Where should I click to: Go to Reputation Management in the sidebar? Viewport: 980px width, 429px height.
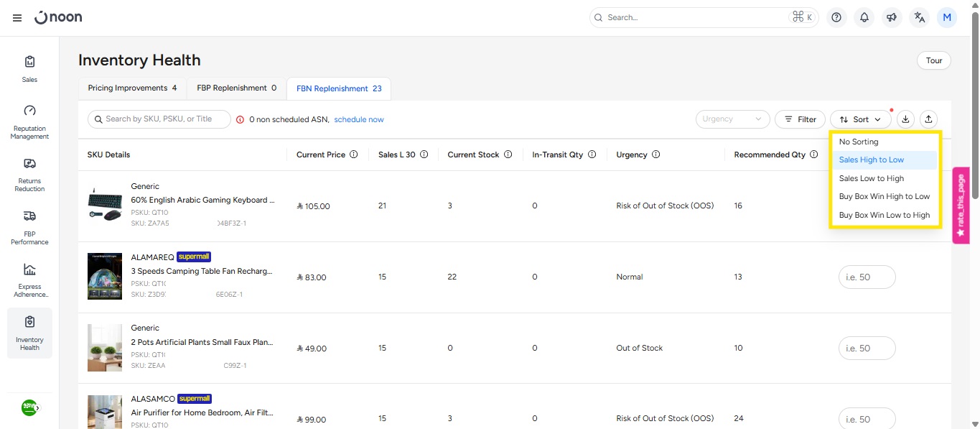[x=29, y=121]
